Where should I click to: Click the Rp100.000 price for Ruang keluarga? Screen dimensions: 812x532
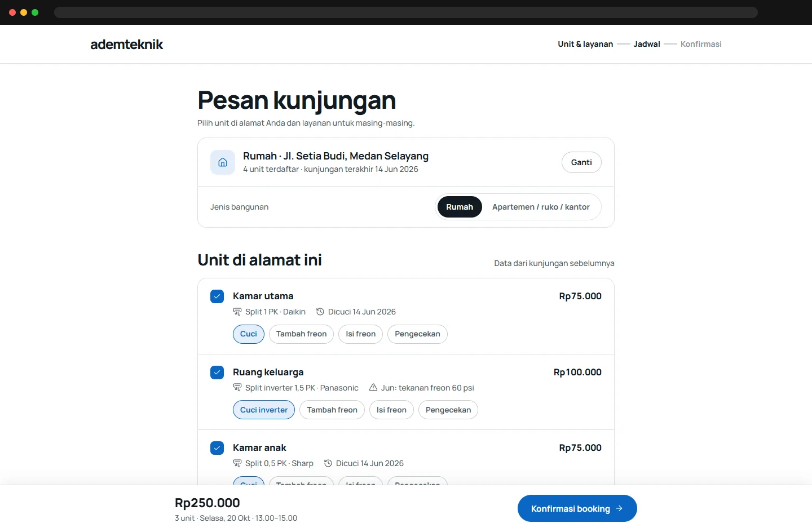(x=577, y=372)
